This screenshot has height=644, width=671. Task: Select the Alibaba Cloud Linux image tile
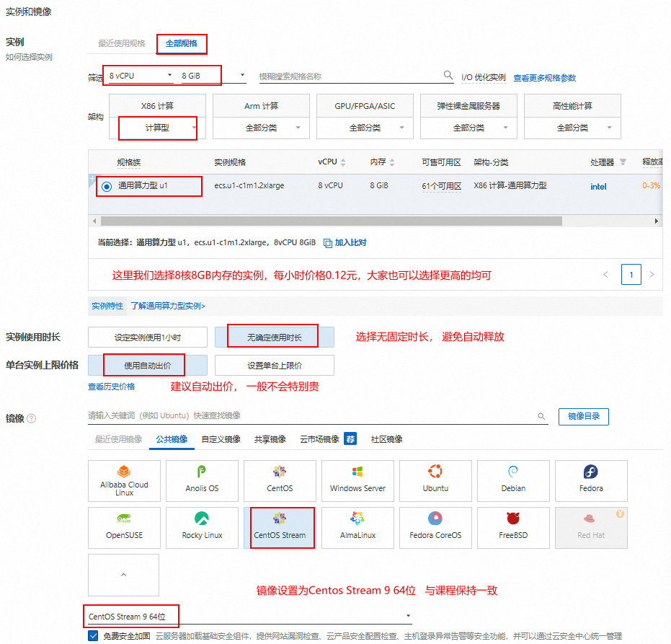(x=124, y=481)
